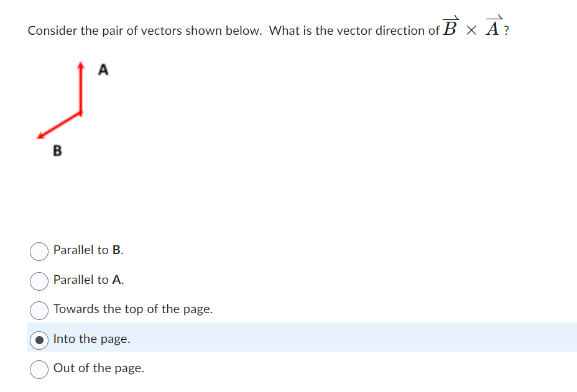Screen dimensions: 577x392
Task: Click the label A next to the vertical arrow
Action: (x=103, y=70)
